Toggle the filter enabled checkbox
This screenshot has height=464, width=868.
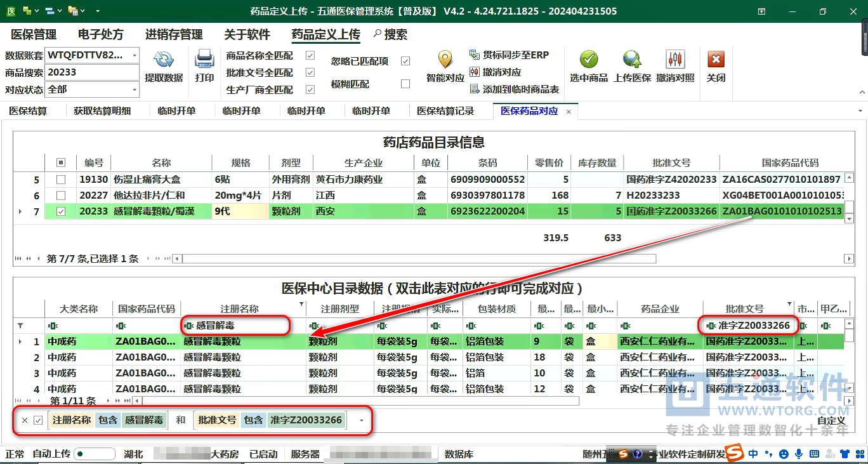[x=38, y=420]
